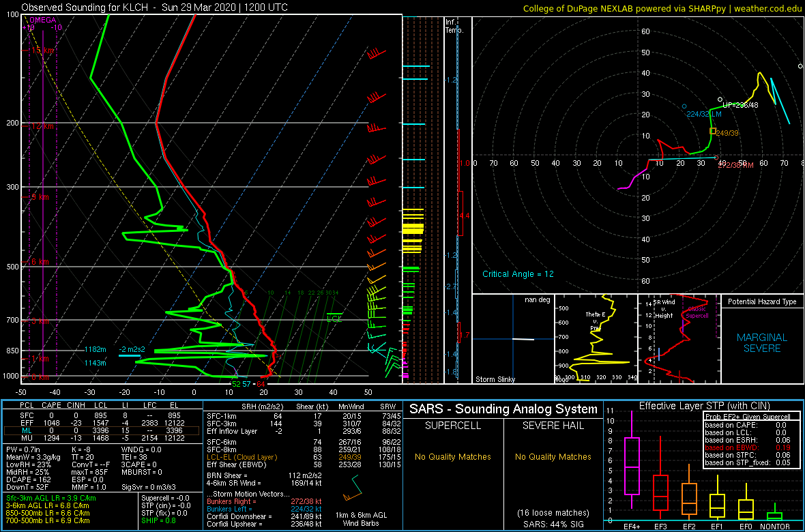Click the 1km & 6km AGL wind barbs graphic

tap(354, 487)
